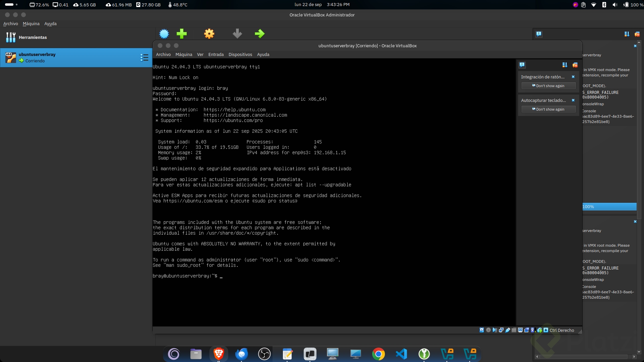Click the volume speaker icon in top bar
The image size is (644, 362).
tap(615, 5)
